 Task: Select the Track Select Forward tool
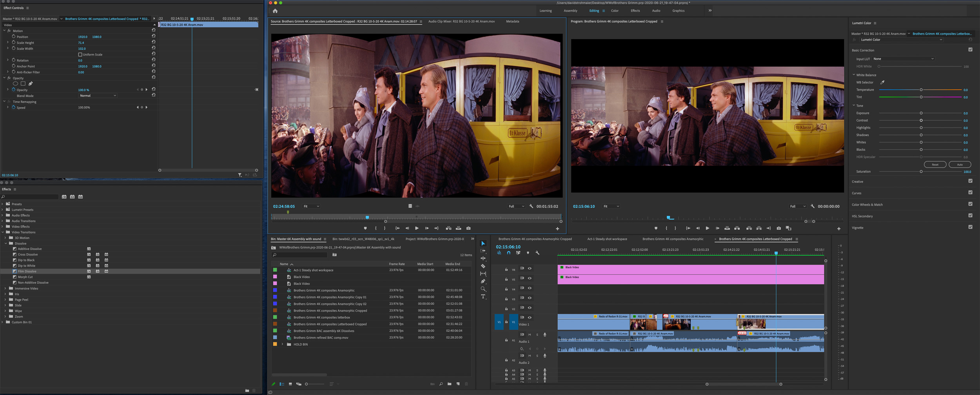tap(483, 251)
